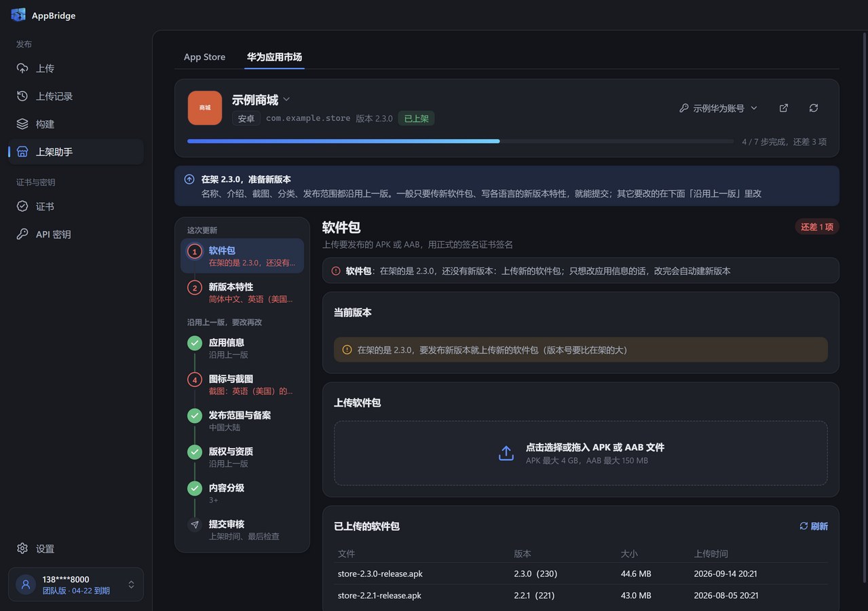
Task: Click the refresh icon in the app header
Action: (x=814, y=108)
